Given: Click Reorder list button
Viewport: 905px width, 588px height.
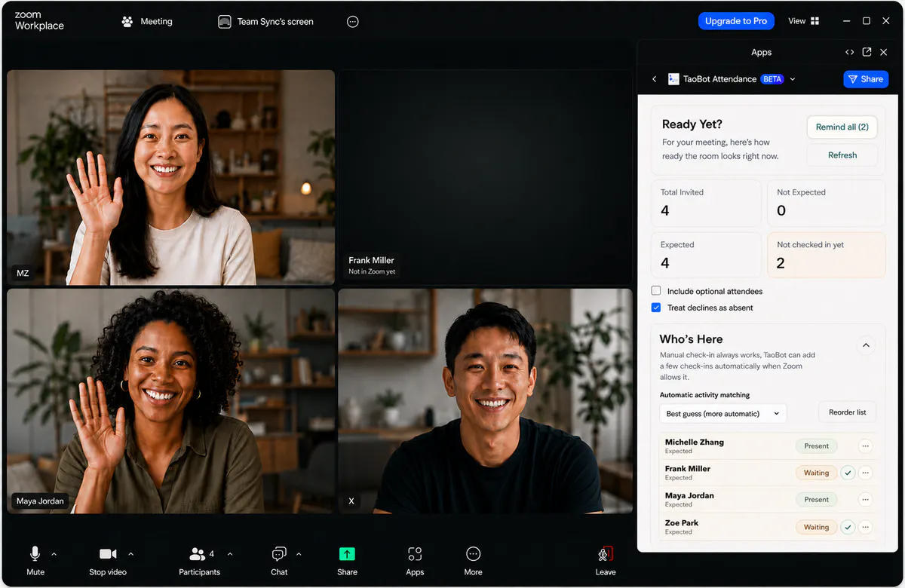Looking at the screenshot, I should pos(847,412).
